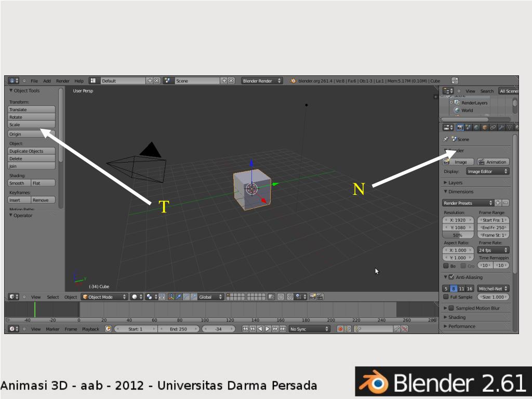Open the Render menu in the top bar
The height and width of the screenshot is (399, 532).
(63, 81)
